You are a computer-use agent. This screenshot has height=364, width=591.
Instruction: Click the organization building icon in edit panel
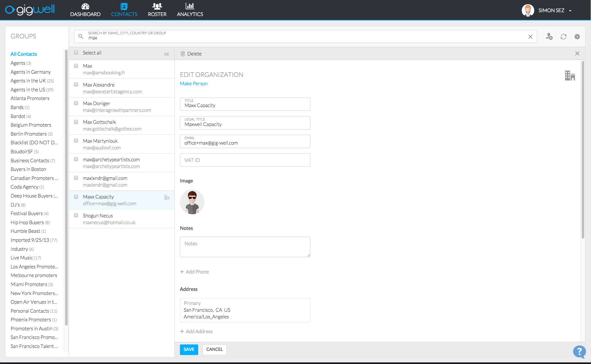pos(570,76)
